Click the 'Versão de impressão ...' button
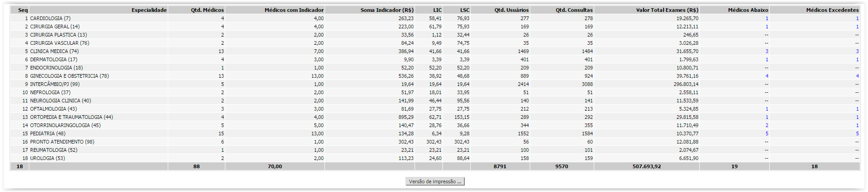This screenshot has height=192, width=868. coord(435,181)
